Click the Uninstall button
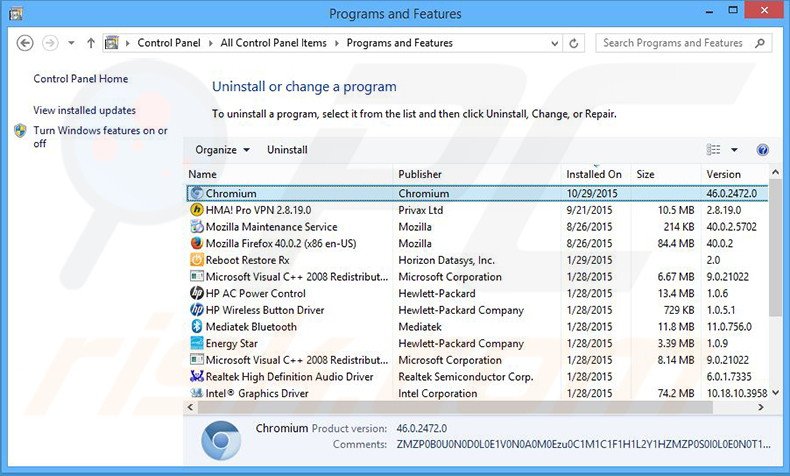 287,150
